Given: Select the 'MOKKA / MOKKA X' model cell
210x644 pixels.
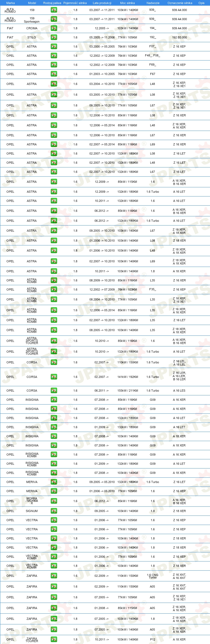Looking at the screenshot, I should coord(32,501).
